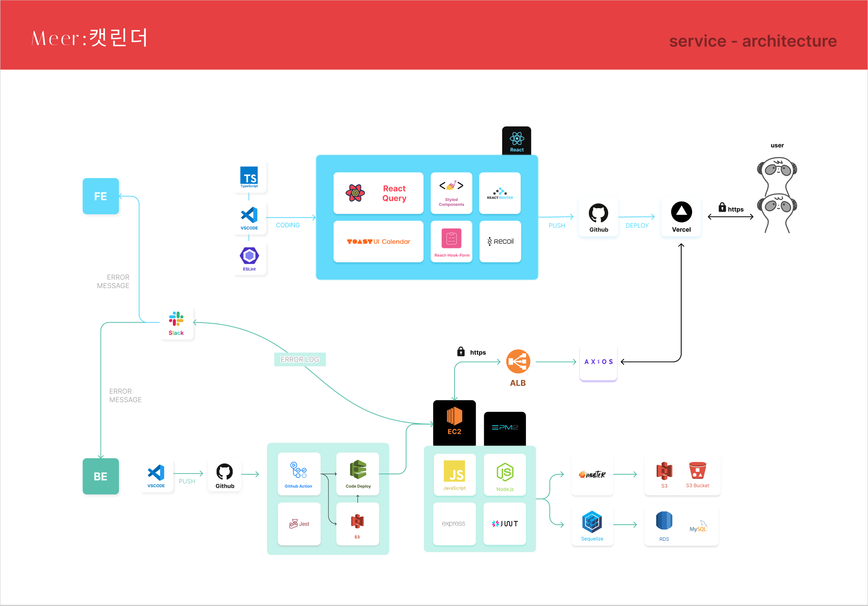
Task: Click the ERROR LOG label
Action: click(300, 359)
